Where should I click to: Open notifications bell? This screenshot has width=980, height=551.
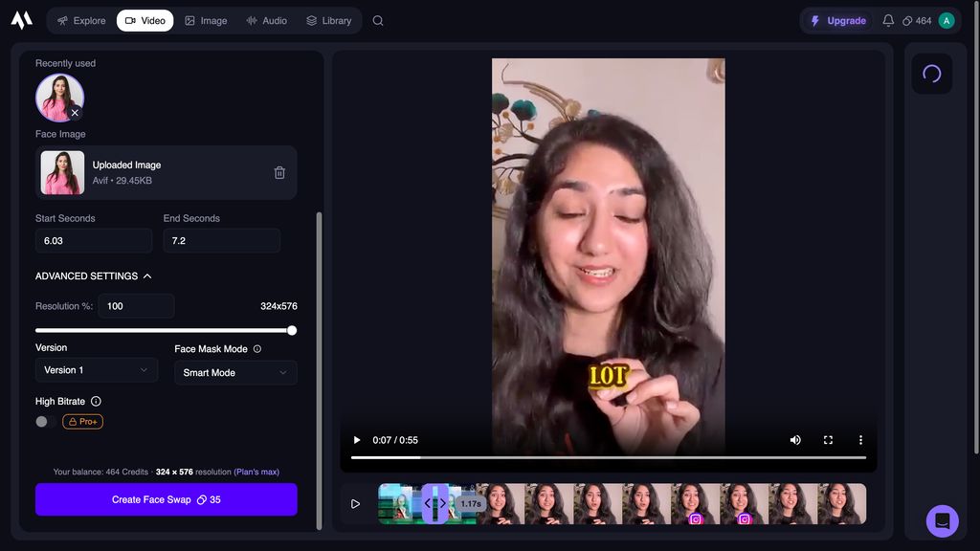(x=889, y=19)
